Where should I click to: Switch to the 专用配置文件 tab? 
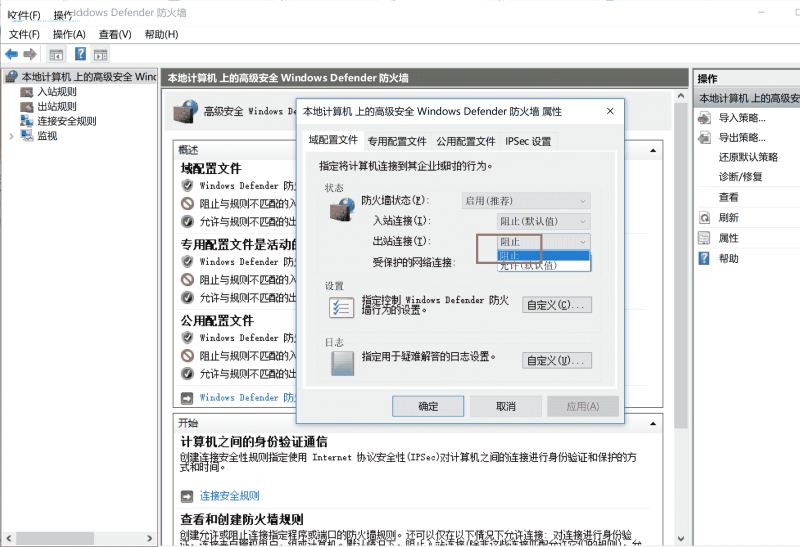[x=397, y=141]
